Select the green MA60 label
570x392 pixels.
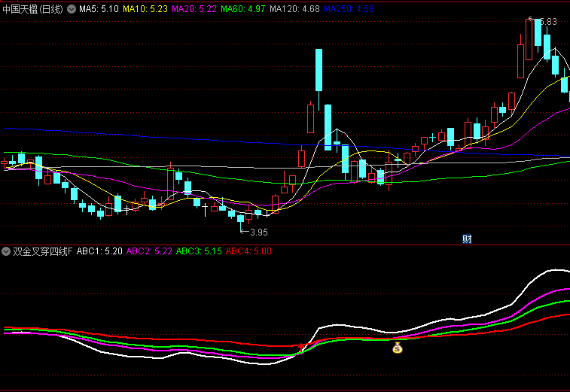point(243,9)
